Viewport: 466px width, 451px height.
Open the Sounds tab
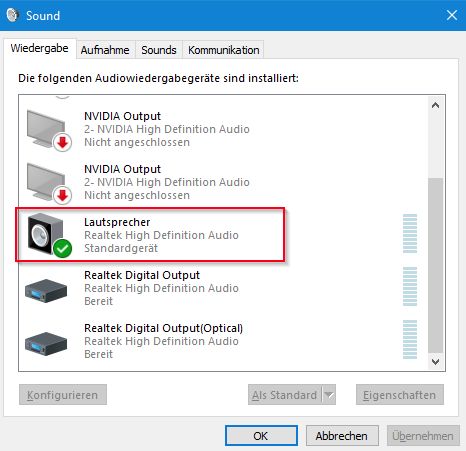click(x=159, y=50)
